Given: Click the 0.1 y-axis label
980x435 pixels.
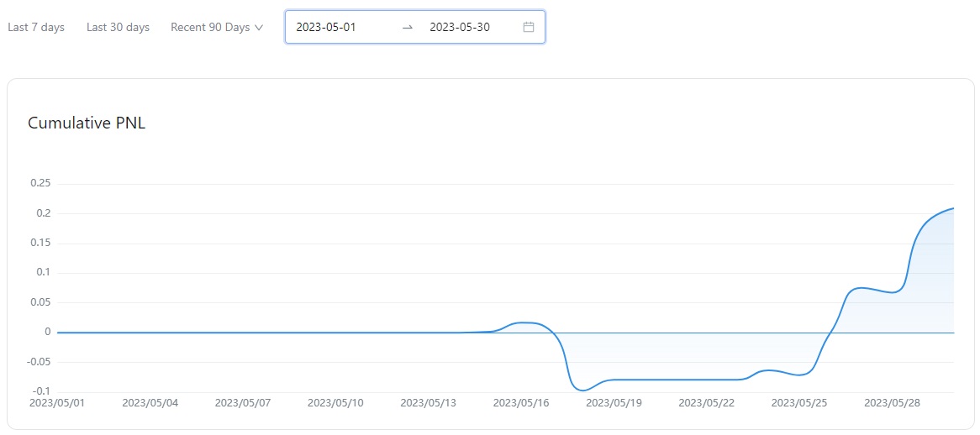Looking at the screenshot, I should pyautogui.click(x=44, y=272).
